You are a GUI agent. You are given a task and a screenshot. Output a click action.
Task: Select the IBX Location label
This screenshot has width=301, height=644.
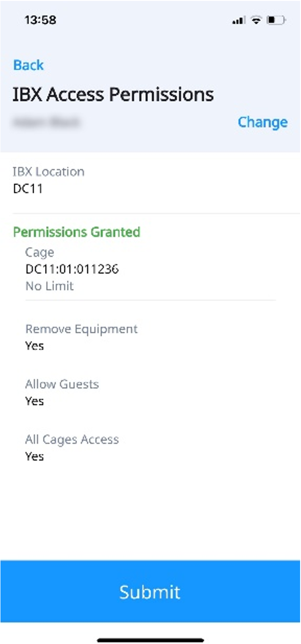pos(49,172)
